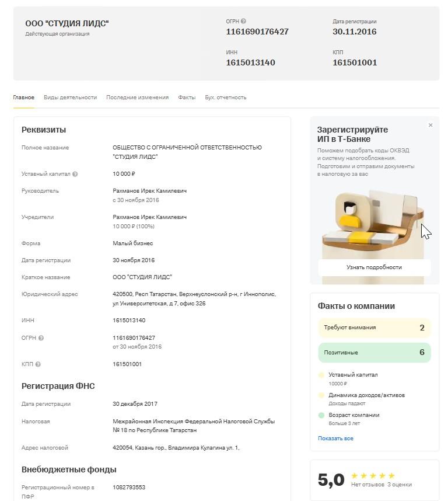Image resolution: width=448 pixels, height=501 pixels.
Task: Click the help icon beside Уставный капитал
Action: pyautogui.click(x=75, y=174)
